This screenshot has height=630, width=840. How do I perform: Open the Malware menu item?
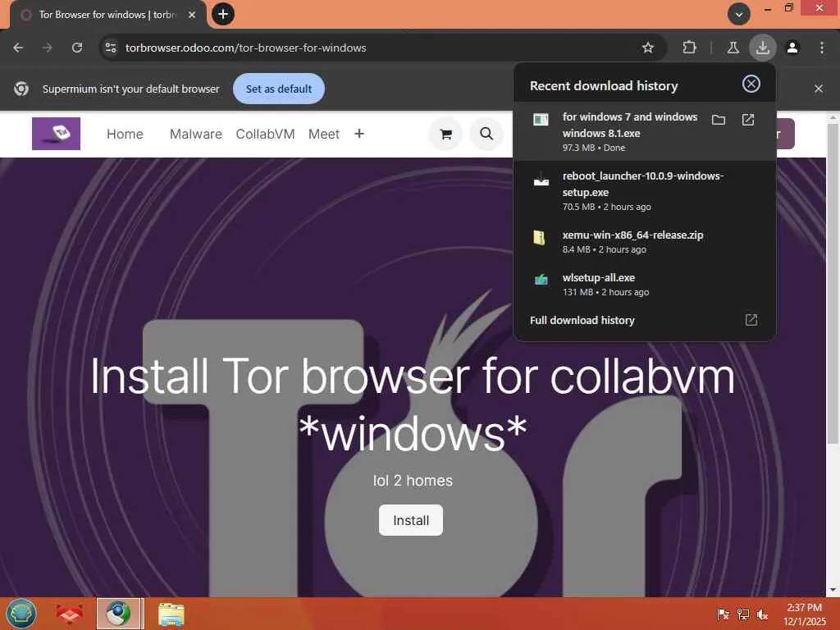(195, 134)
